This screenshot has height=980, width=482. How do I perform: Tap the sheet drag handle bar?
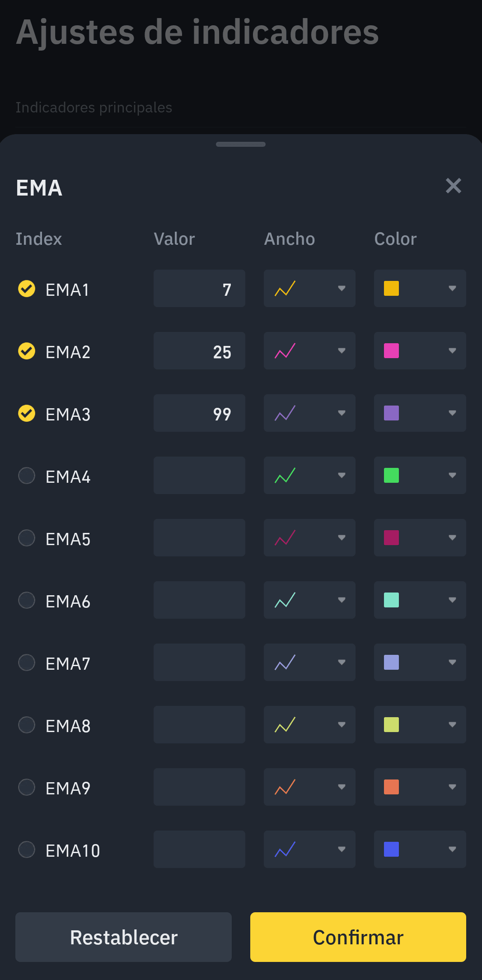[241, 145]
